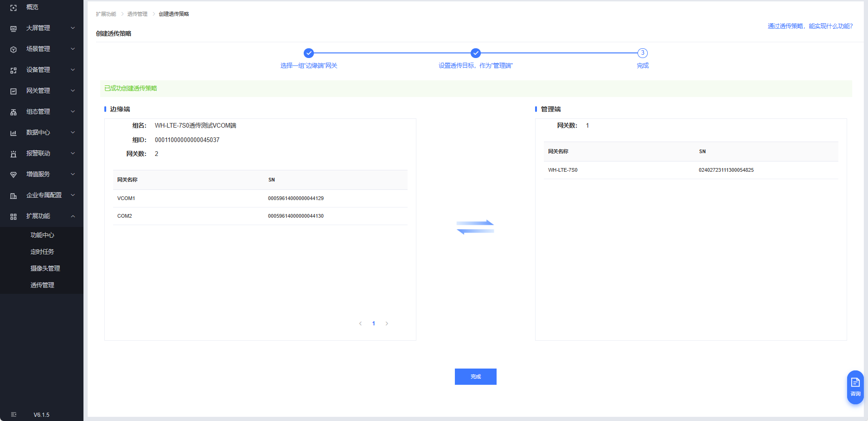868x421 pixels.
Task: Click 透传管理 in the breadcrumb
Action: [x=137, y=14]
